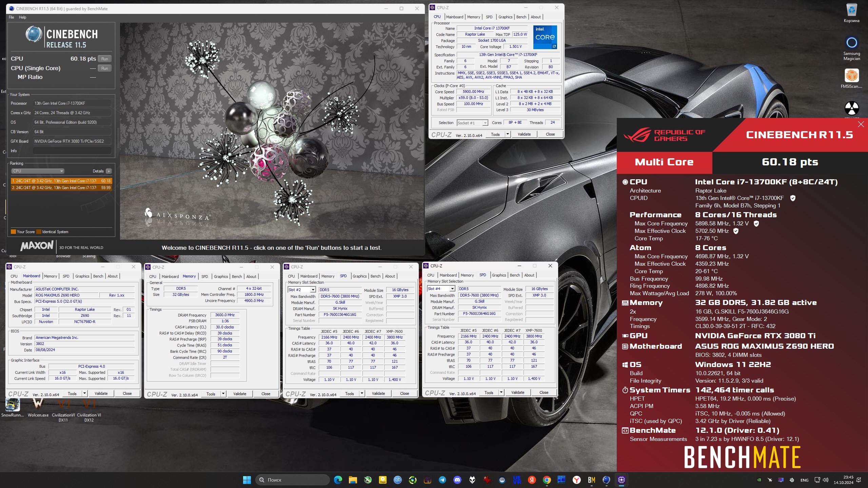Select second ranking entry scoring 59.99
Screen dimensions: 868x488
(x=61, y=188)
